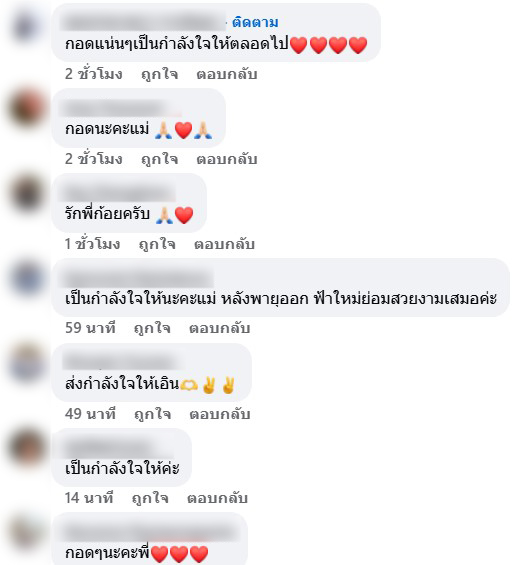Open blurred author name above เป็นกำลังใจให้ค่ะ
The width and height of the screenshot is (515, 565).
[x=118, y=449]
